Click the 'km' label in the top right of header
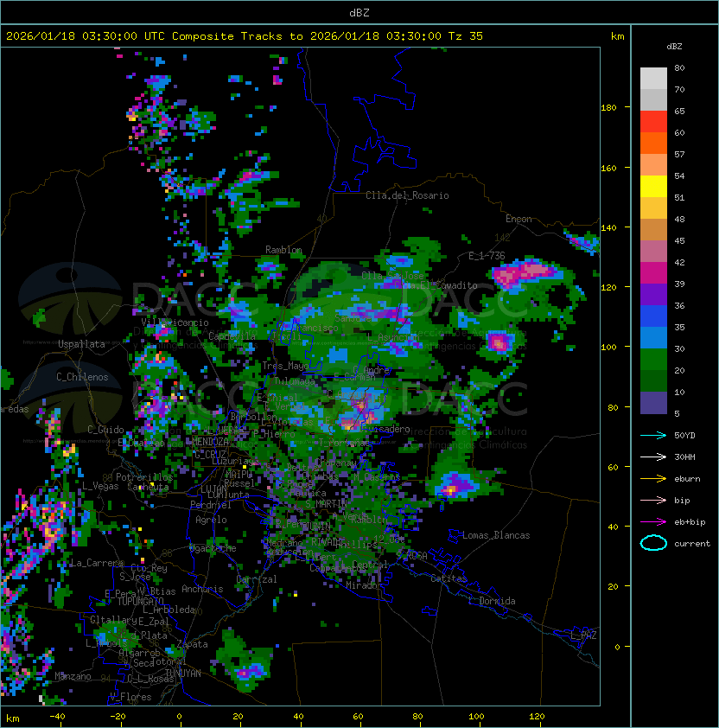This screenshot has height=728, width=719. pos(617,36)
